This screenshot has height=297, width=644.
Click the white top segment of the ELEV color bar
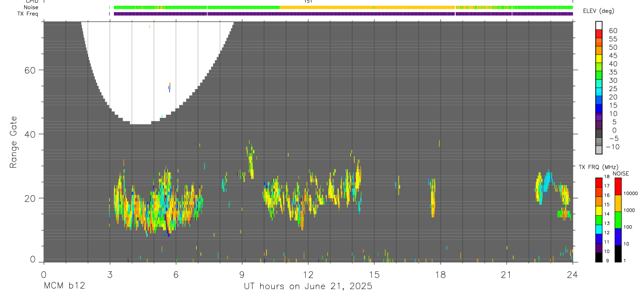599,25
